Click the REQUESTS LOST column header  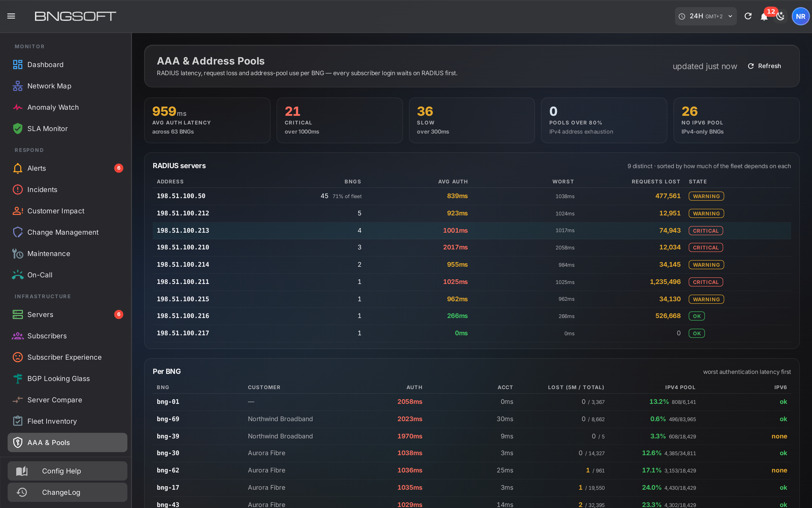coord(656,181)
